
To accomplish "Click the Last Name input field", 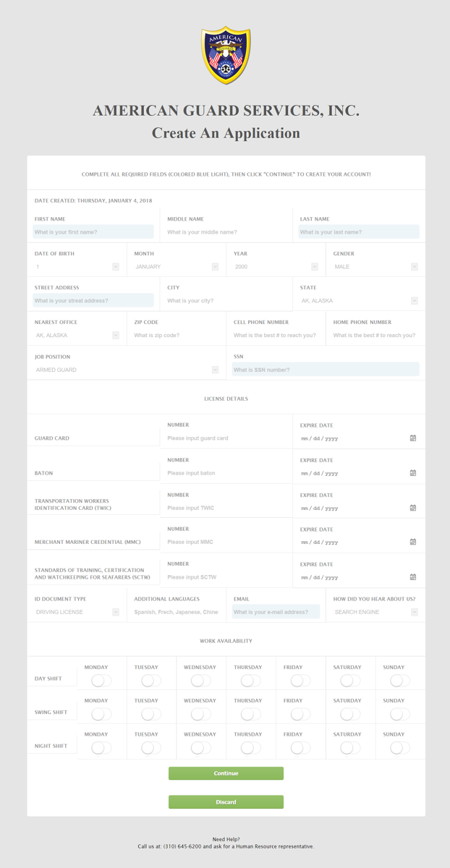I will point(359,232).
